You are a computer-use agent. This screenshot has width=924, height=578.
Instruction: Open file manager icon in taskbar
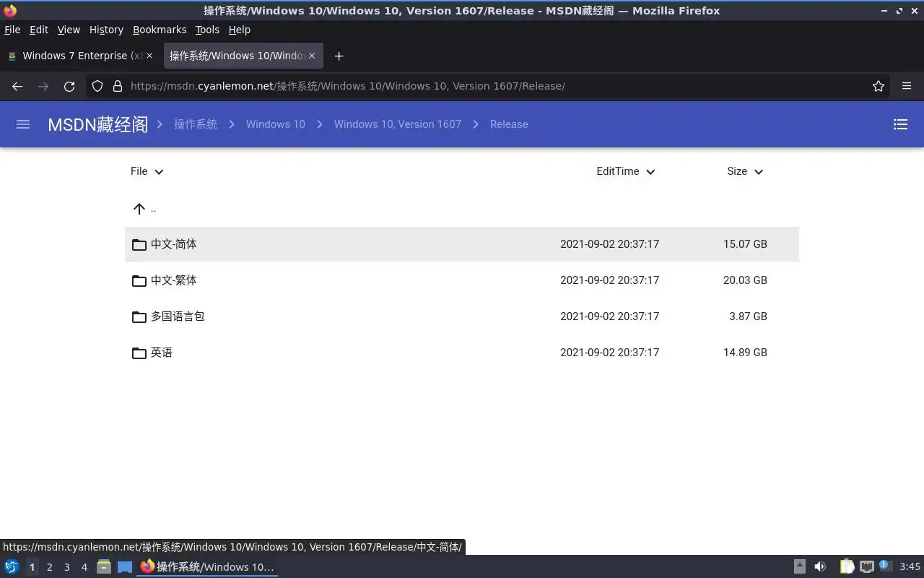coord(104,566)
